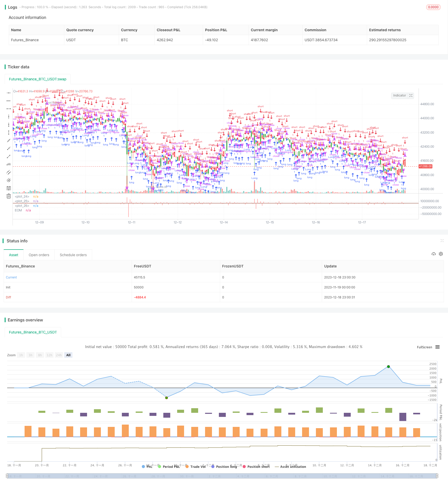
Task: Switch to the Schedule orders tab
Action: (x=73, y=255)
